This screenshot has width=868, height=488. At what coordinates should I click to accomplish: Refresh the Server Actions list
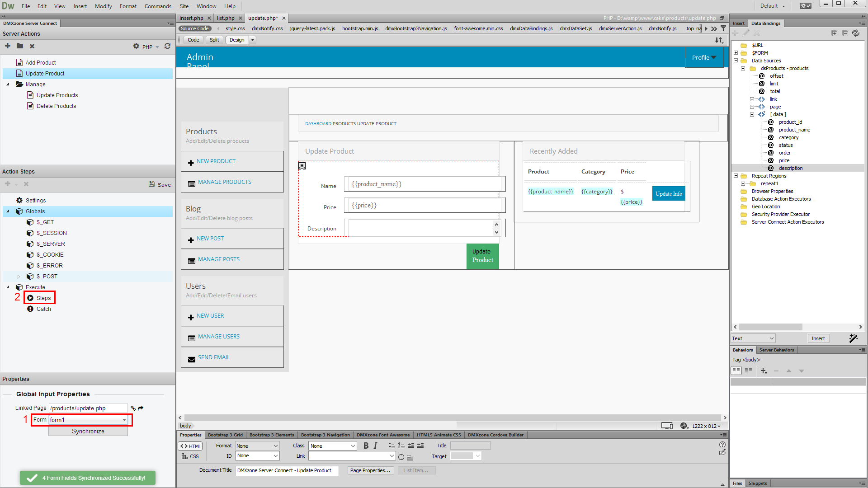click(167, 46)
